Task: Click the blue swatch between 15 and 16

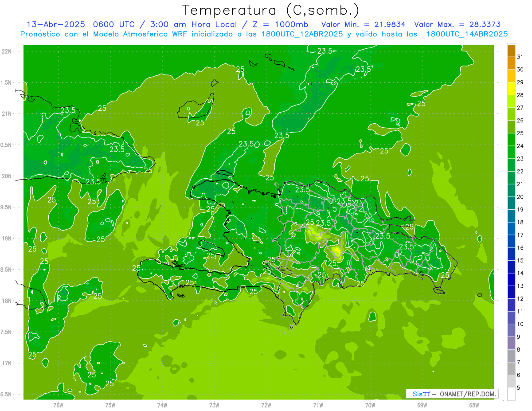Action: (511, 254)
